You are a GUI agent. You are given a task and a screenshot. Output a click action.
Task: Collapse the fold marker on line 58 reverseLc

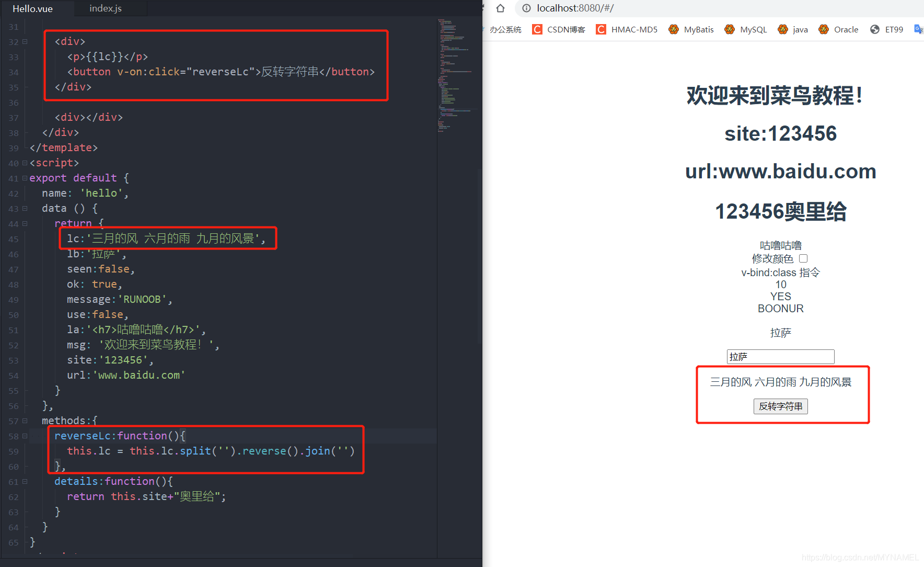(x=25, y=436)
